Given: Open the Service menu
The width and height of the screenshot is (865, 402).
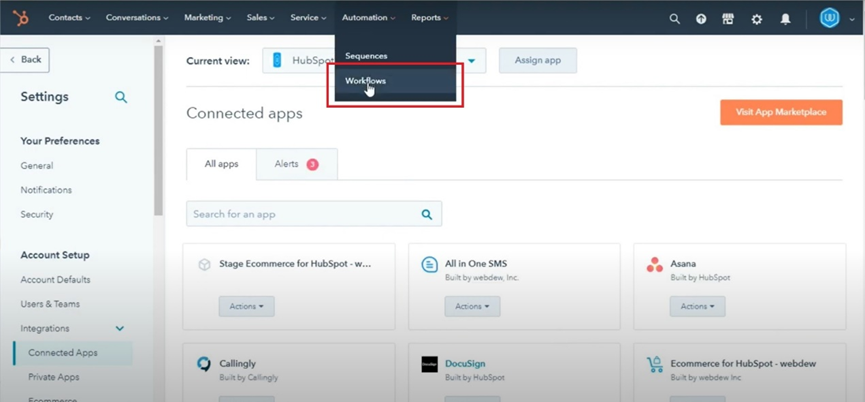Looking at the screenshot, I should point(308,18).
